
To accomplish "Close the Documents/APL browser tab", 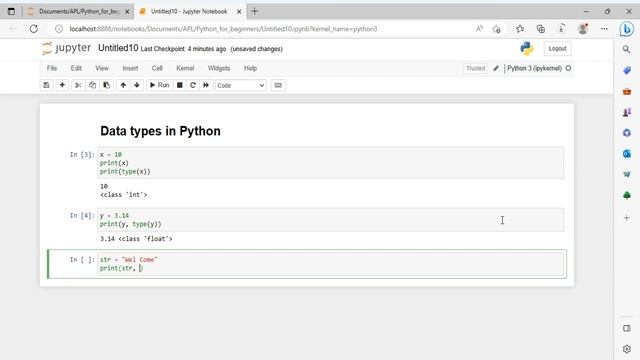I will click(x=127, y=12).
